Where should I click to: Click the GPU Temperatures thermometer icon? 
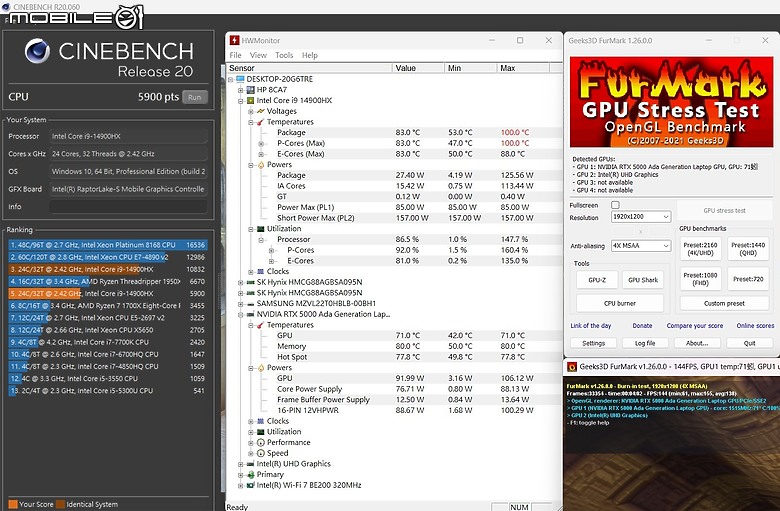coord(261,325)
